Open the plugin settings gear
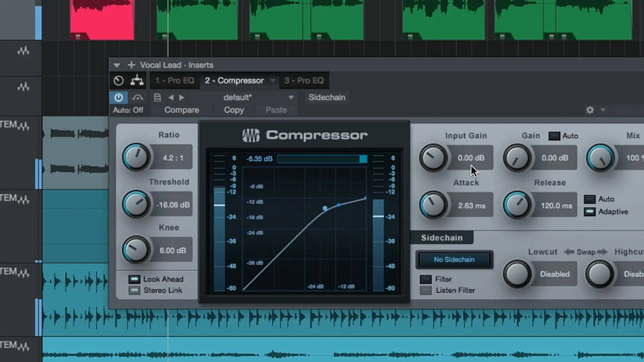This screenshot has width=644, height=362. click(590, 110)
